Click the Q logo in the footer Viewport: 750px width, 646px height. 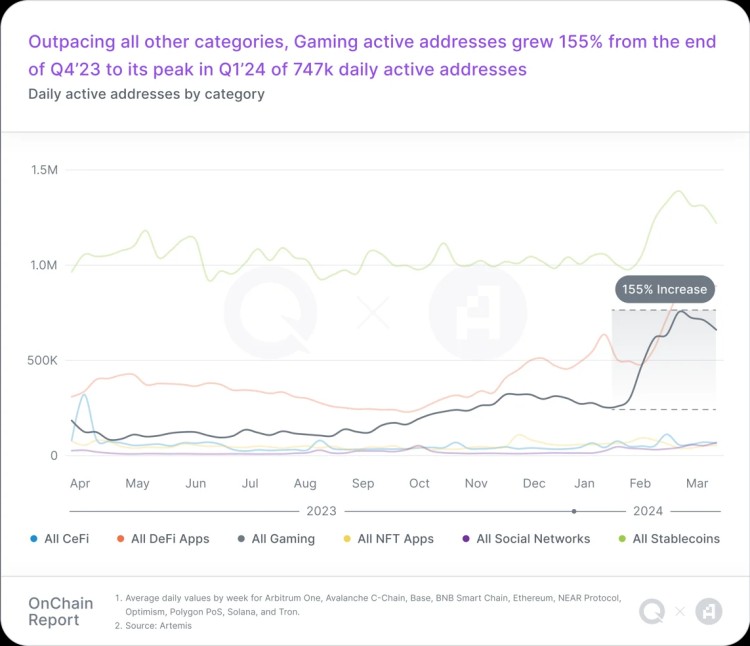click(652, 611)
